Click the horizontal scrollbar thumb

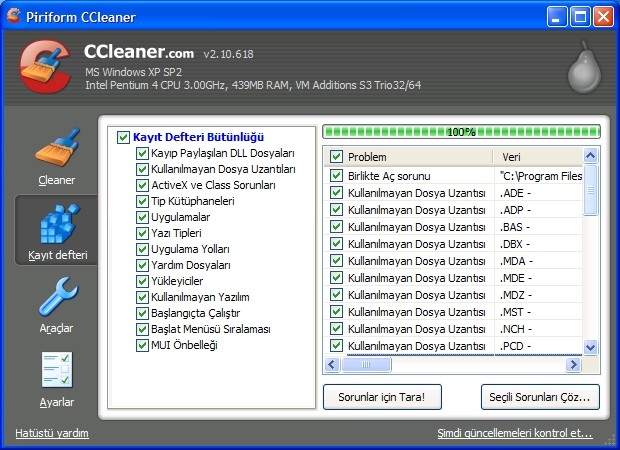[367, 364]
